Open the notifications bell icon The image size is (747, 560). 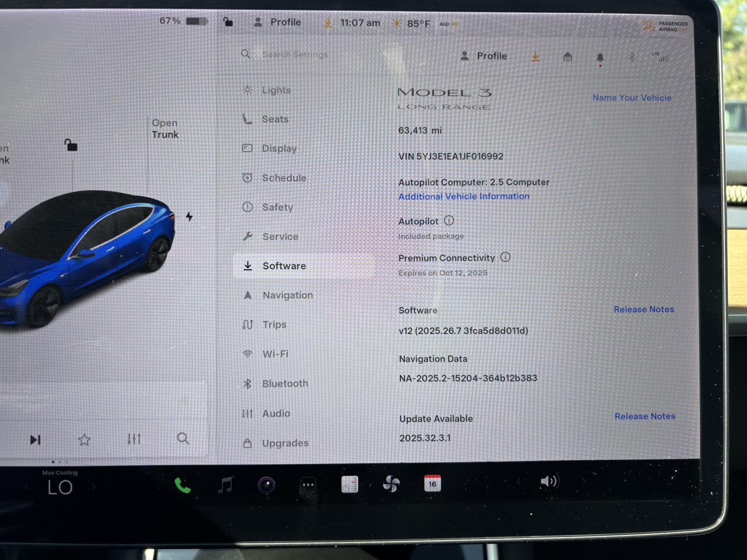[600, 58]
